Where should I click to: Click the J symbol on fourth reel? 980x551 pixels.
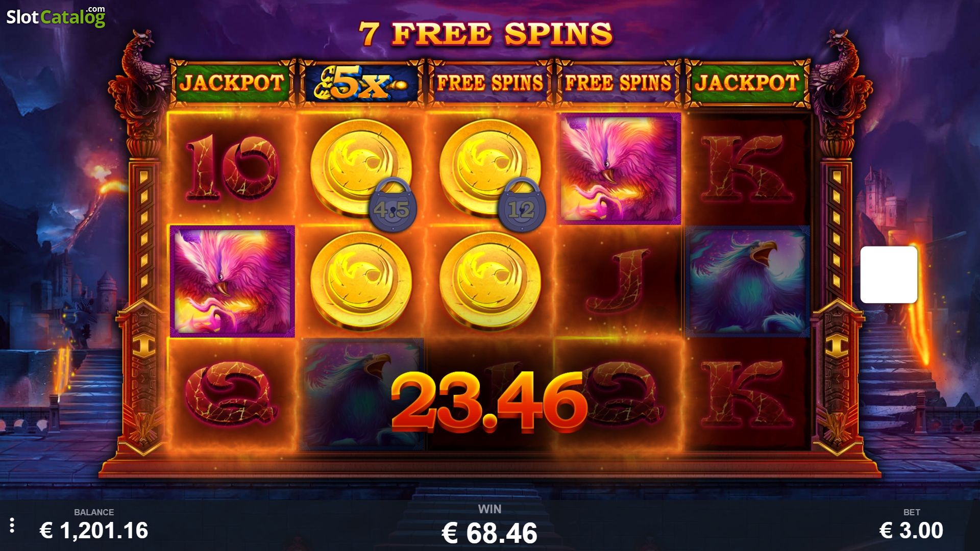point(618,281)
